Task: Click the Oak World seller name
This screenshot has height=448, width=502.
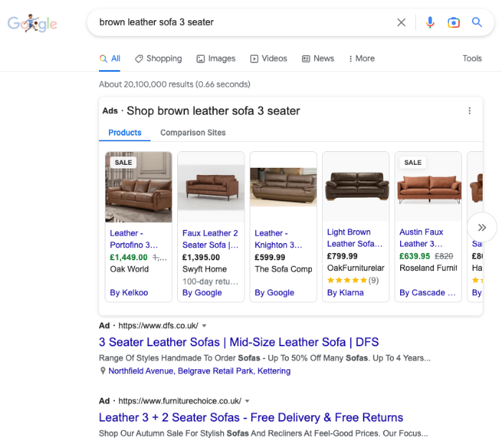Action: tap(129, 269)
